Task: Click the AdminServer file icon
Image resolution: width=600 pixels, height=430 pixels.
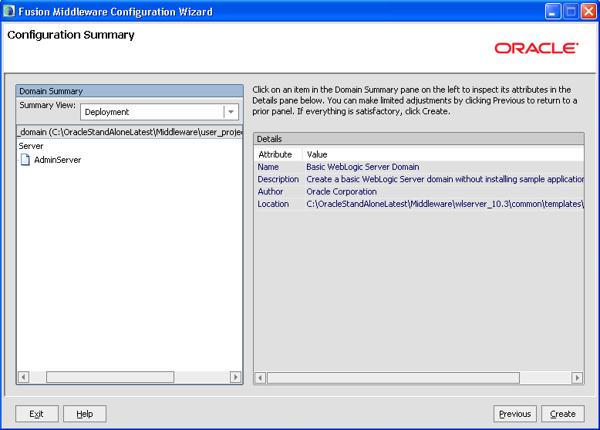Action: pos(26,160)
